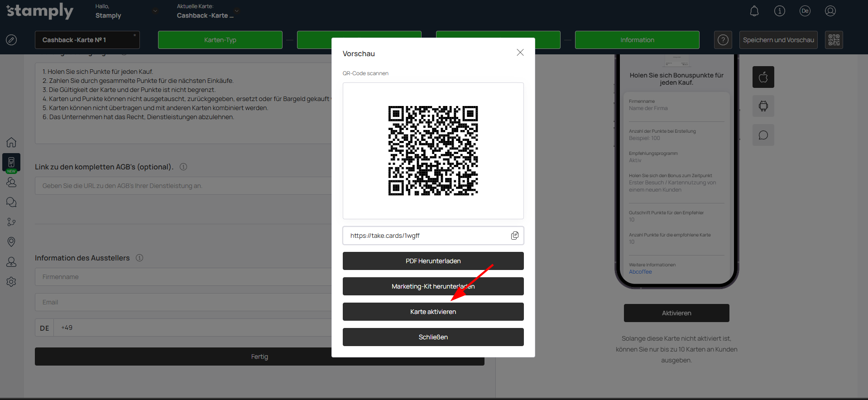Viewport: 868px width, 400px height.
Task: Switch to Apple phone preview
Action: click(x=763, y=77)
